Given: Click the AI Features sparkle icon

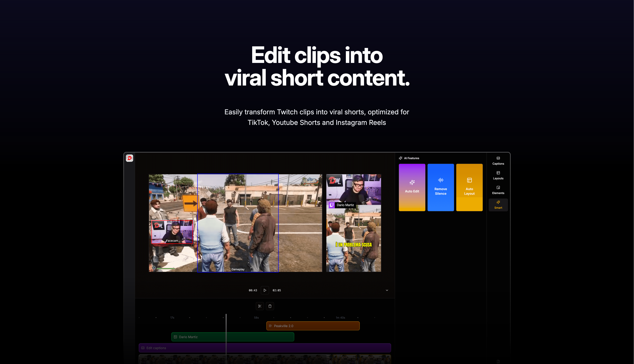Looking at the screenshot, I should coord(400,158).
